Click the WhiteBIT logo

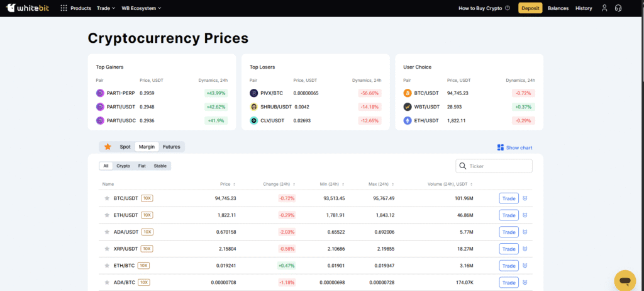tap(28, 8)
